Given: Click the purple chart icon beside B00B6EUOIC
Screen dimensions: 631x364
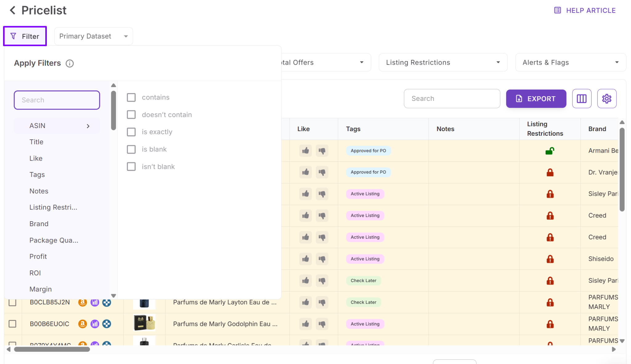Looking at the screenshot, I should click(95, 324).
